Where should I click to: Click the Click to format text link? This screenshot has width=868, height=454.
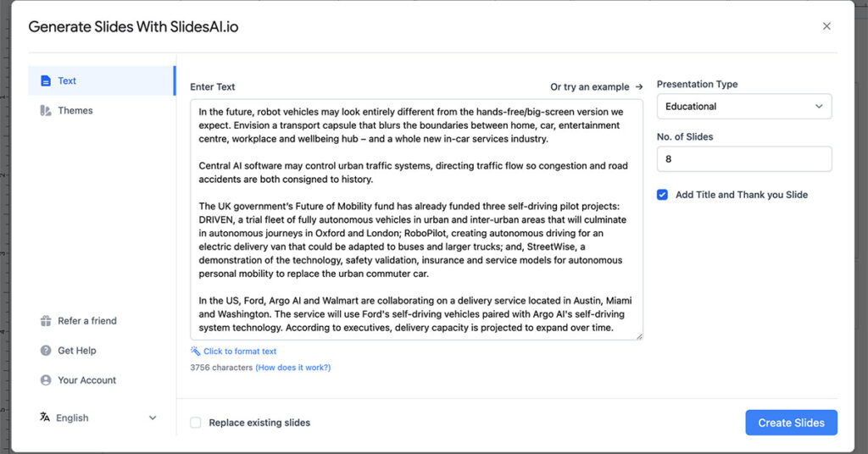[240, 352]
